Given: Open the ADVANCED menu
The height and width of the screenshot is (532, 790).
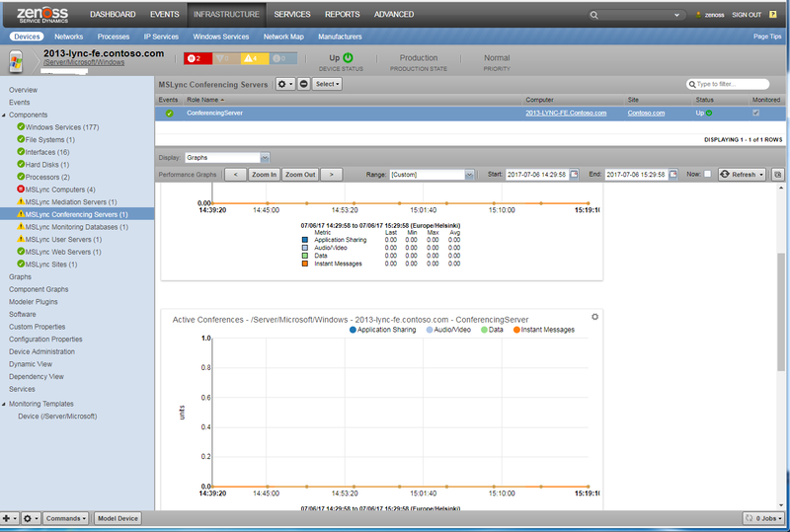Looking at the screenshot, I should pyautogui.click(x=394, y=15).
